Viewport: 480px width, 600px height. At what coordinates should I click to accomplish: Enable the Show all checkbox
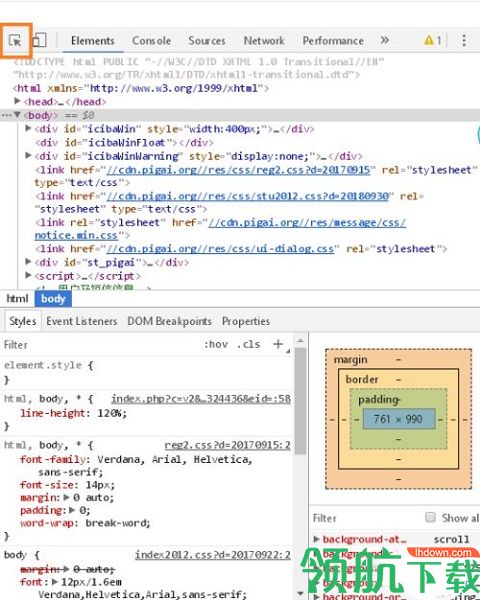pos(431,517)
